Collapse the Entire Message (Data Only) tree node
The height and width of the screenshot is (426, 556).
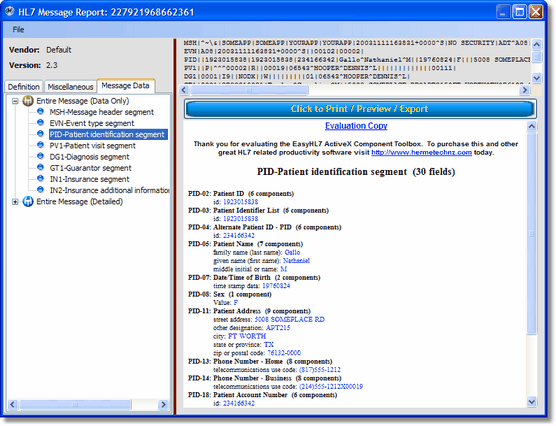15,101
